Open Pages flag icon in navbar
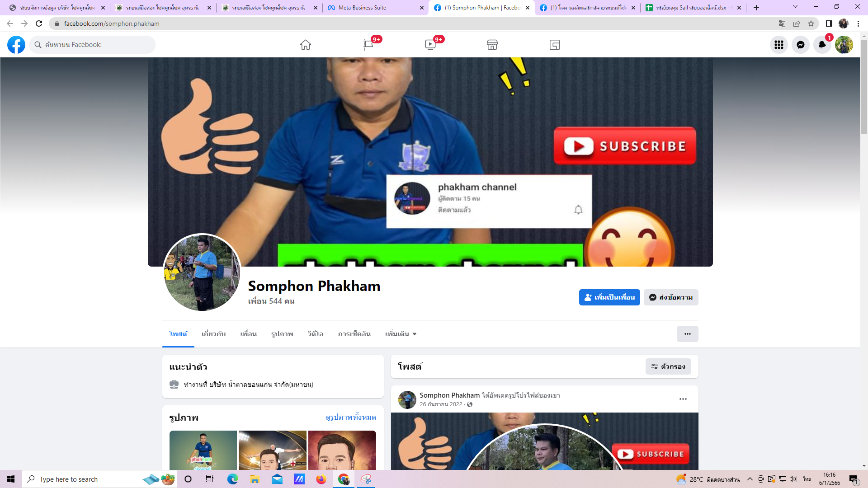Image resolution: width=868 pixels, height=488 pixels. (368, 45)
